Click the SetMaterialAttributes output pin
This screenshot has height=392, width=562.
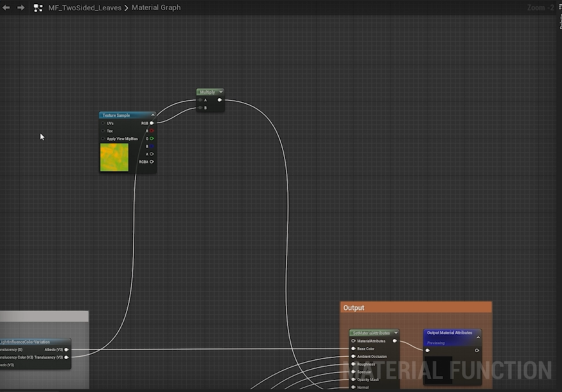(x=394, y=341)
